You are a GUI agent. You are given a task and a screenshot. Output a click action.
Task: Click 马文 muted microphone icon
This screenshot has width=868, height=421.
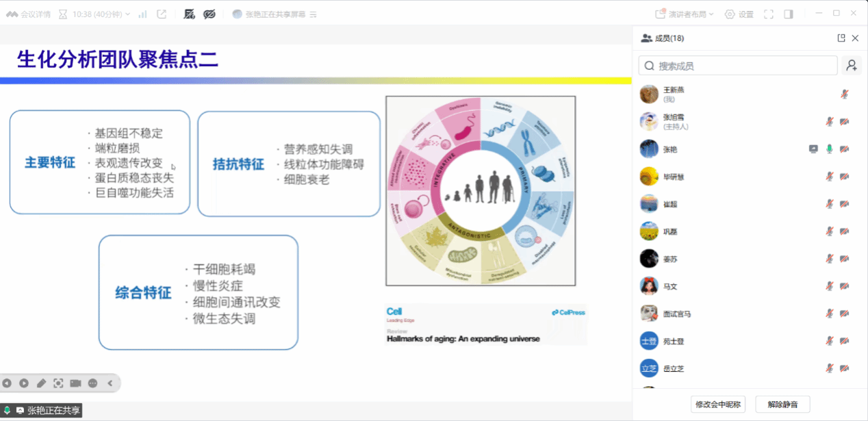click(830, 286)
